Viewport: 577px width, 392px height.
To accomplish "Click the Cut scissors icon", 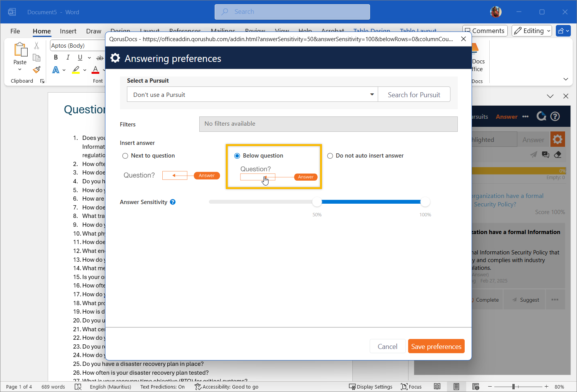I will pos(37,46).
